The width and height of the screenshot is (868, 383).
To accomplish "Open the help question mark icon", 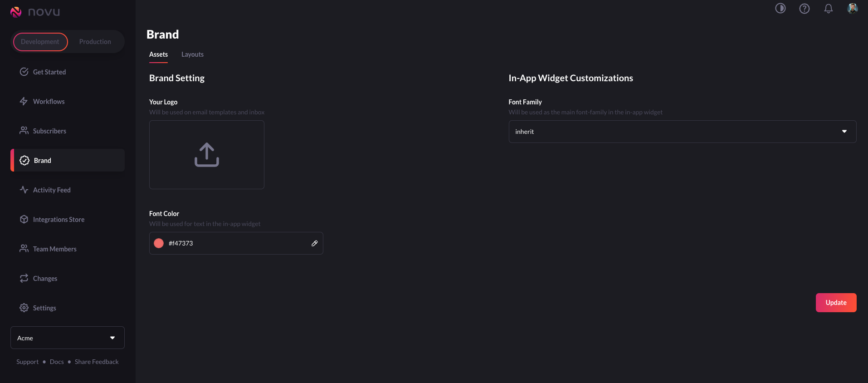I will pos(804,9).
